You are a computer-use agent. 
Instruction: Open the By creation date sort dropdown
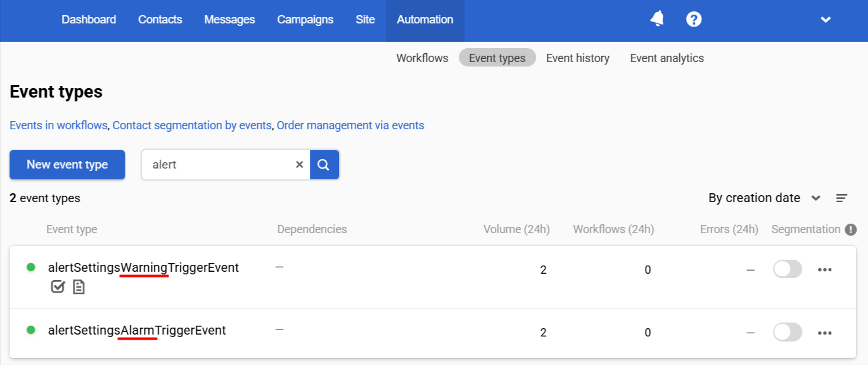point(764,198)
